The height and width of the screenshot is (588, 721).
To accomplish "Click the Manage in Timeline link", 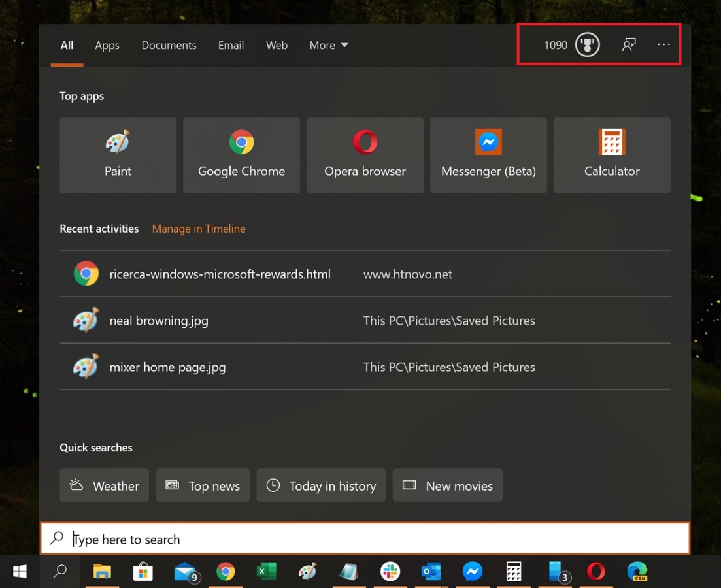I will click(x=199, y=229).
